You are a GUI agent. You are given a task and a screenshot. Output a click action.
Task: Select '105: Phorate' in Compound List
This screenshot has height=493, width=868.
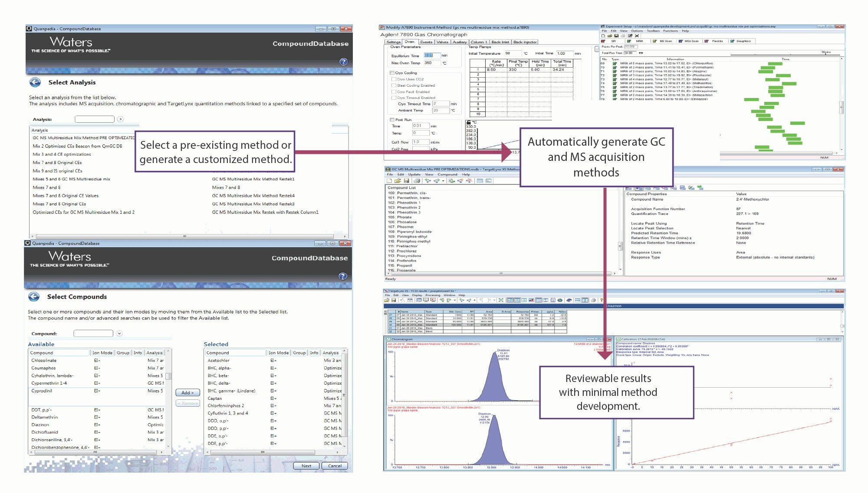(400, 217)
